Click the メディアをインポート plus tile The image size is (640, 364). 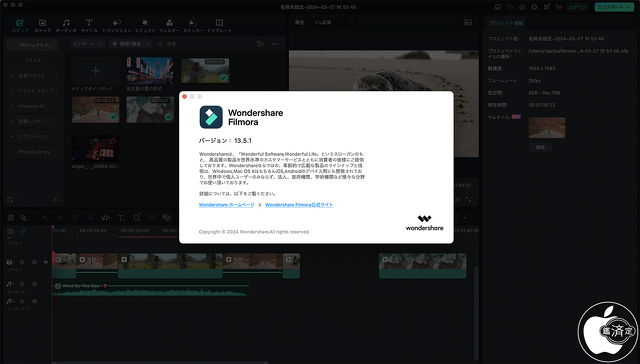click(x=96, y=71)
